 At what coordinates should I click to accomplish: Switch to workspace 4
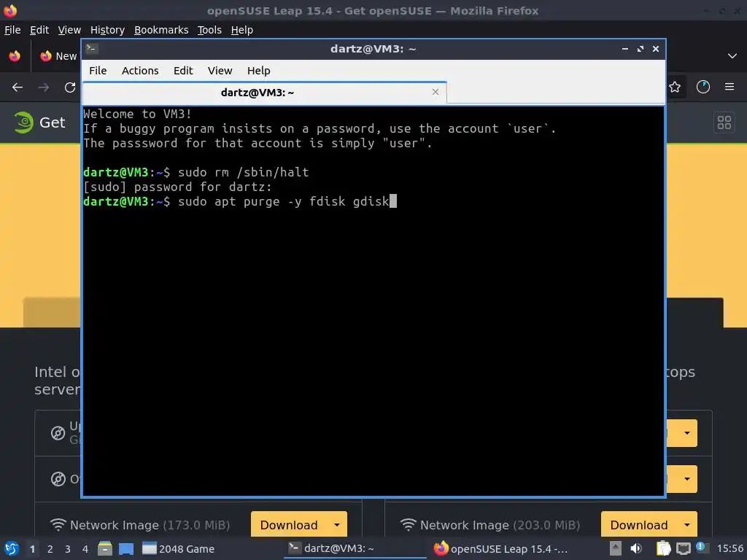point(85,549)
